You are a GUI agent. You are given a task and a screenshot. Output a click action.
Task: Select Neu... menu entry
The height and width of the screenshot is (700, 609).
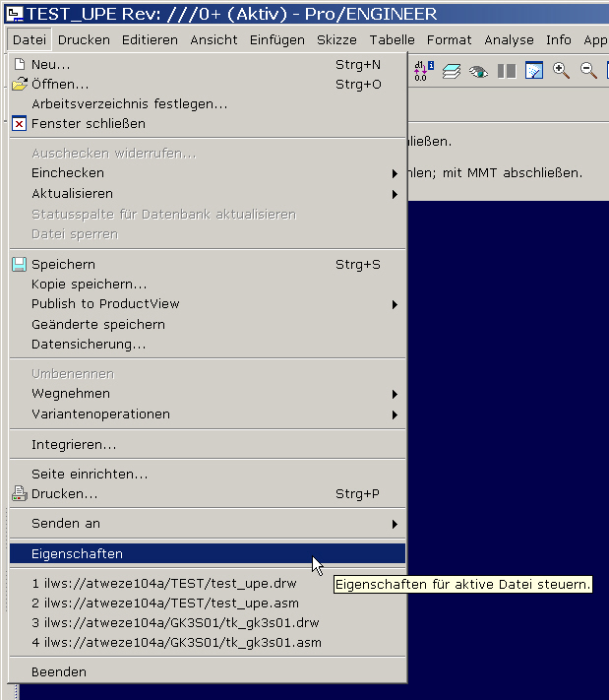click(x=208, y=64)
